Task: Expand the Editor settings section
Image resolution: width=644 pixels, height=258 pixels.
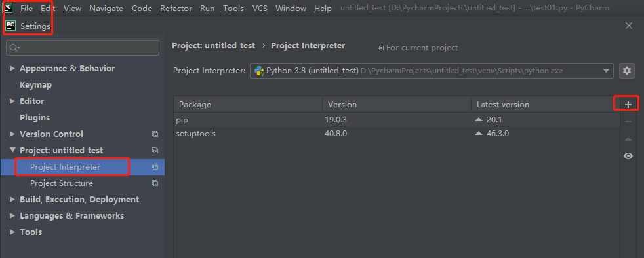Action: [12, 101]
